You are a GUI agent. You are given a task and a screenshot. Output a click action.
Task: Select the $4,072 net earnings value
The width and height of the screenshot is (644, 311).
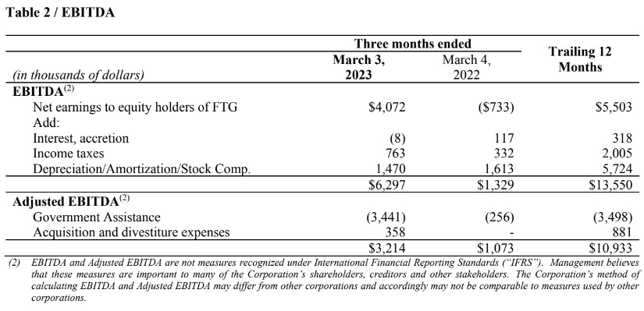tap(387, 108)
